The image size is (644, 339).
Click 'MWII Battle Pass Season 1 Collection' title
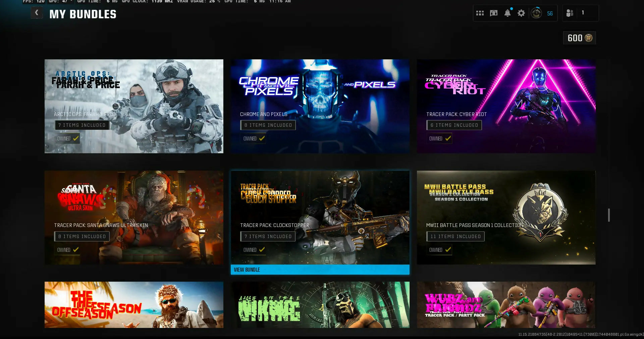tap(475, 225)
